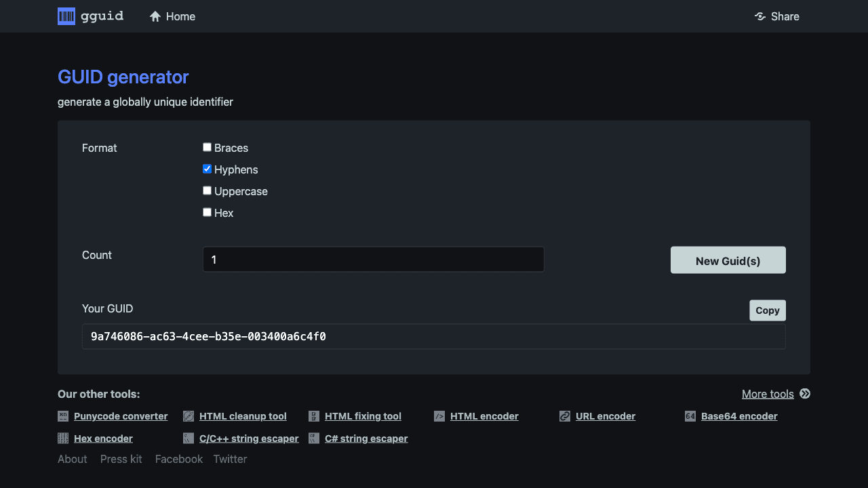Click the Hex encoder barcode icon
The height and width of the screenshot is (488, 868).
click(x=62, y=438)
